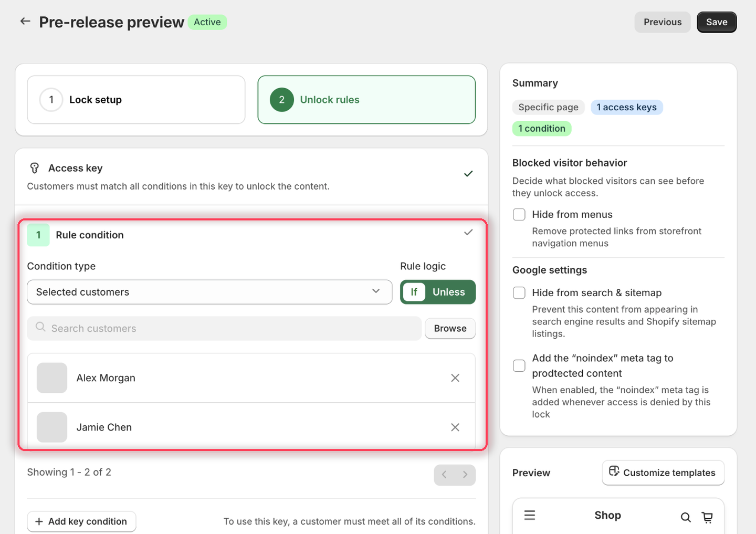The height and width of the screenshot is (534, 756).
Task: Set rule logic to If
Action: click(x=414, y=292)
